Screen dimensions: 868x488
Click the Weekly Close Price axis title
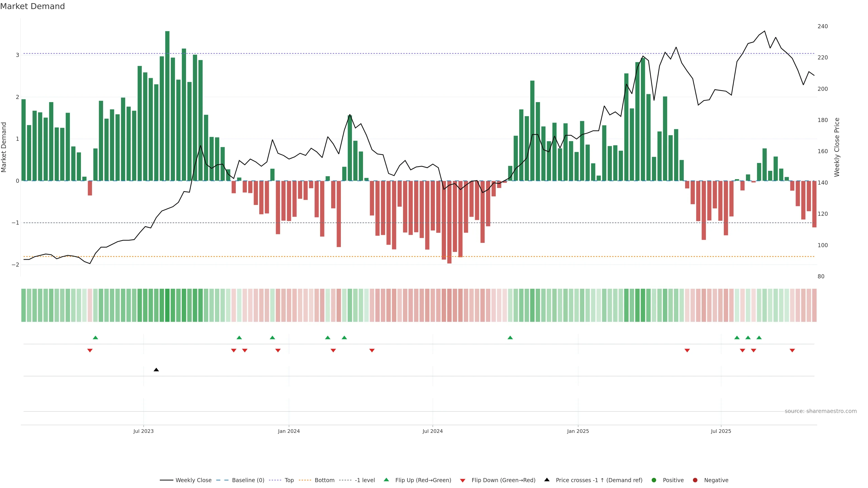pyautogui.click(x=837, y=147)
